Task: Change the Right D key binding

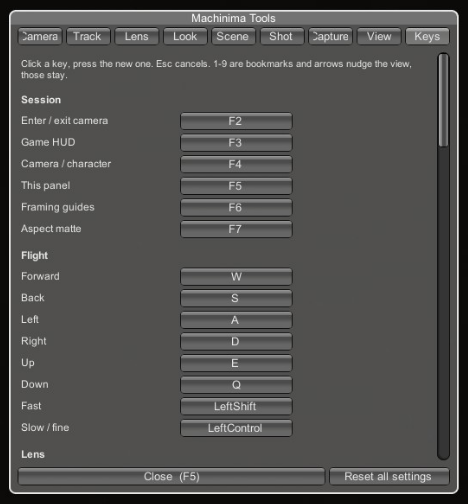Action: click(x=236, y=342)
